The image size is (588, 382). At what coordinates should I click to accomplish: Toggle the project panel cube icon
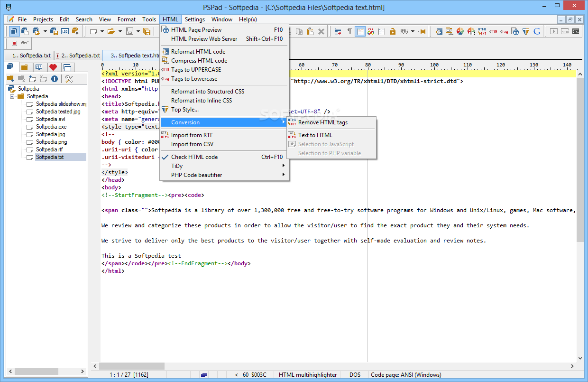tap(14, 31)
